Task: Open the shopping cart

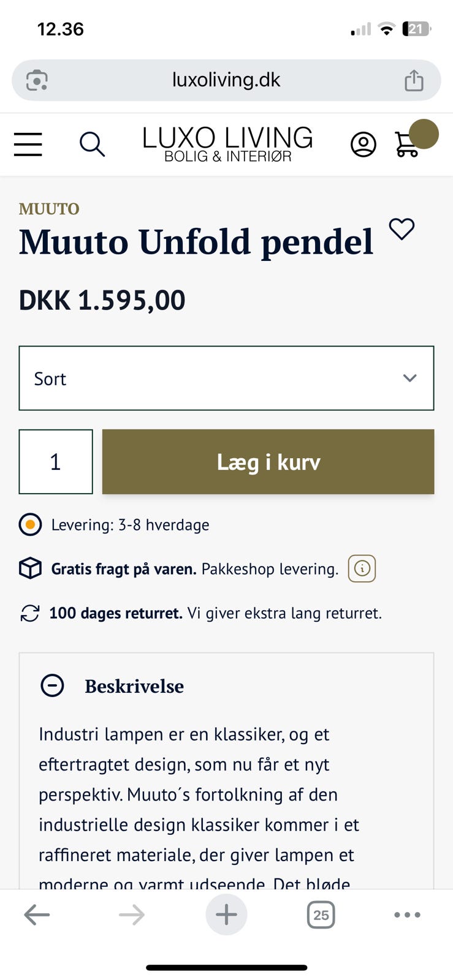Action: click(408, 145)
